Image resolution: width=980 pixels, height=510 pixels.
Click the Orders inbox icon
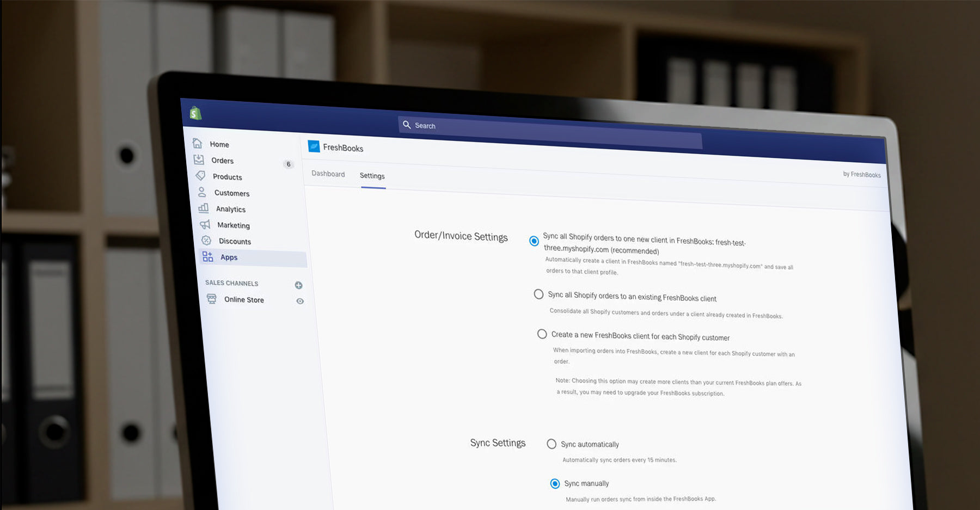pos(199,159)
